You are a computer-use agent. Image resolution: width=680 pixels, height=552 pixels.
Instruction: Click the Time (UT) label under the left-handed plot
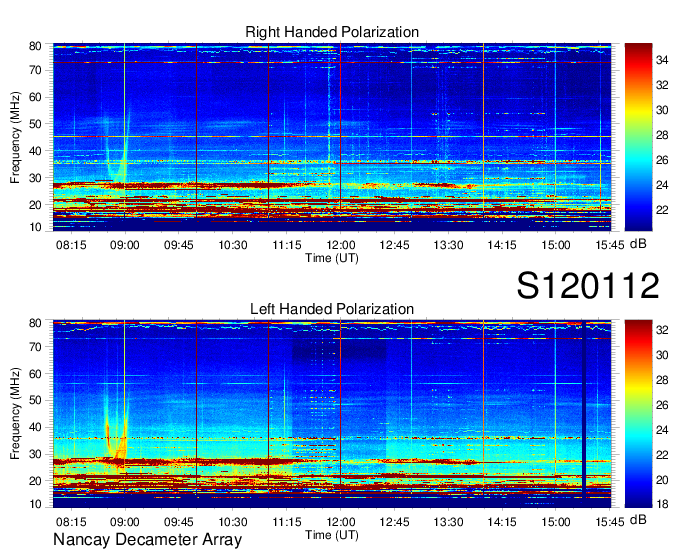pos(332,535)
